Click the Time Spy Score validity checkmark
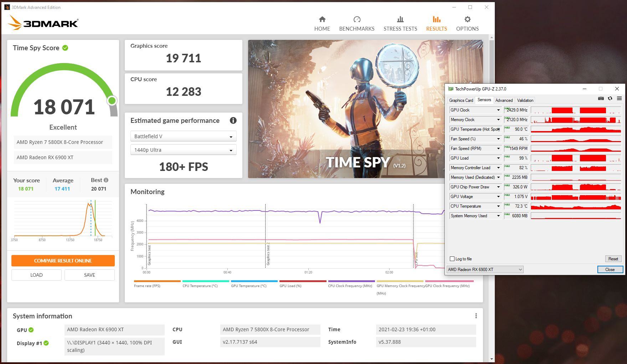The width and height of the screenshot is (627, 364). click(65, 48)
